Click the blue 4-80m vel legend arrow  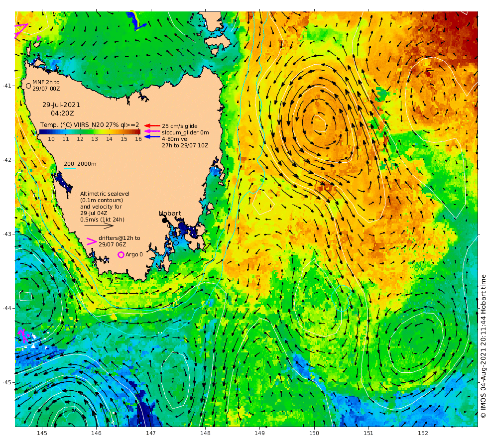pos(152,136)
